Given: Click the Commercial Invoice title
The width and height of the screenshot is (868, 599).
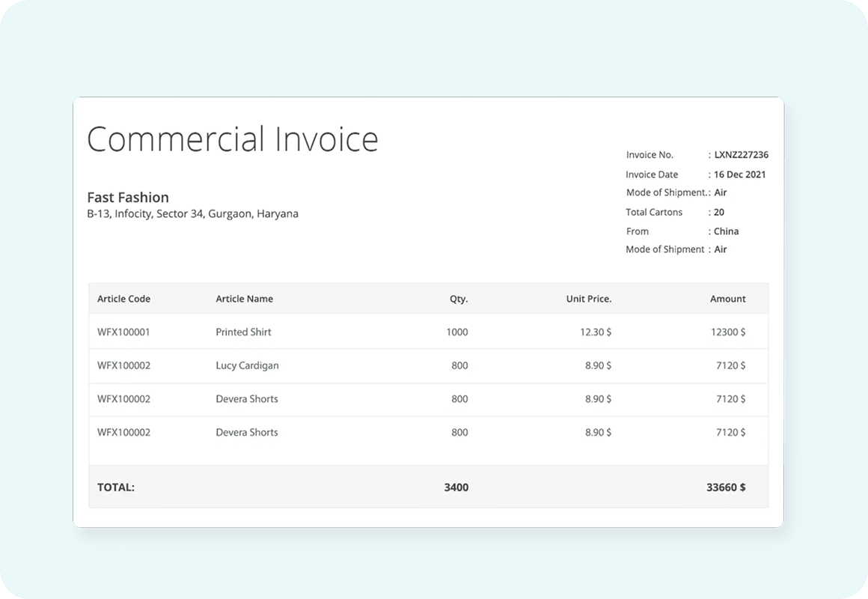Looking at the screenshot, I should coord(233,140).
